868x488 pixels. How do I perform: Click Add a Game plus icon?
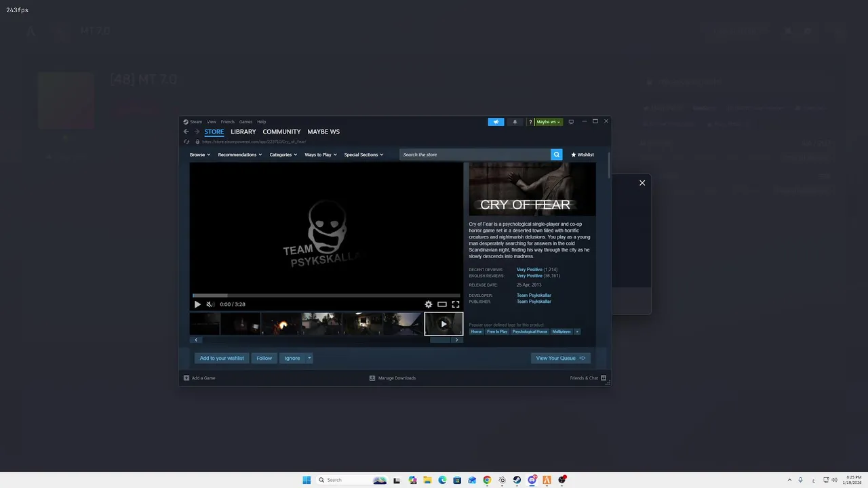tap(186, 378)
